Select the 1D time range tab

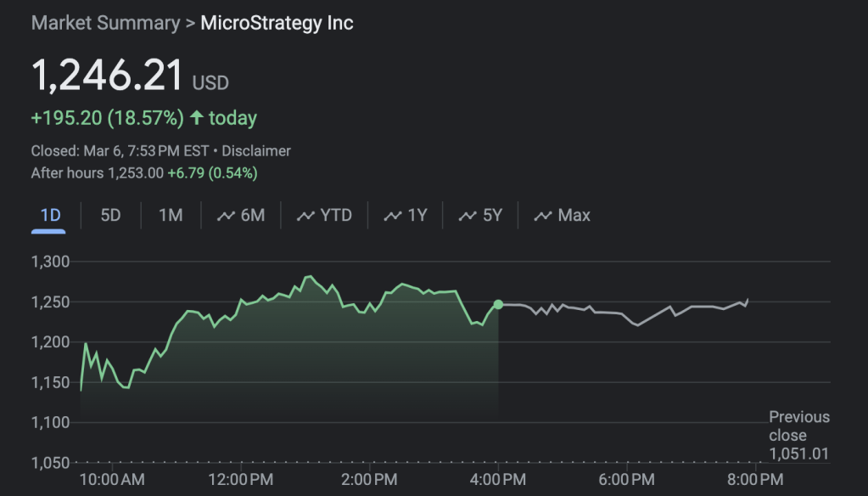pos(51,216)
